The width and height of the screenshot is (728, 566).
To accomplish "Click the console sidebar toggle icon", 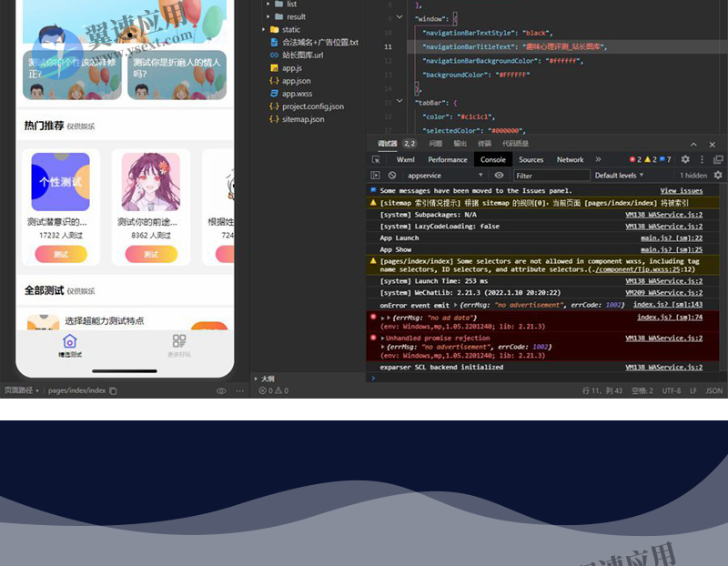I will pyautogui.click(x=376, y=175).
